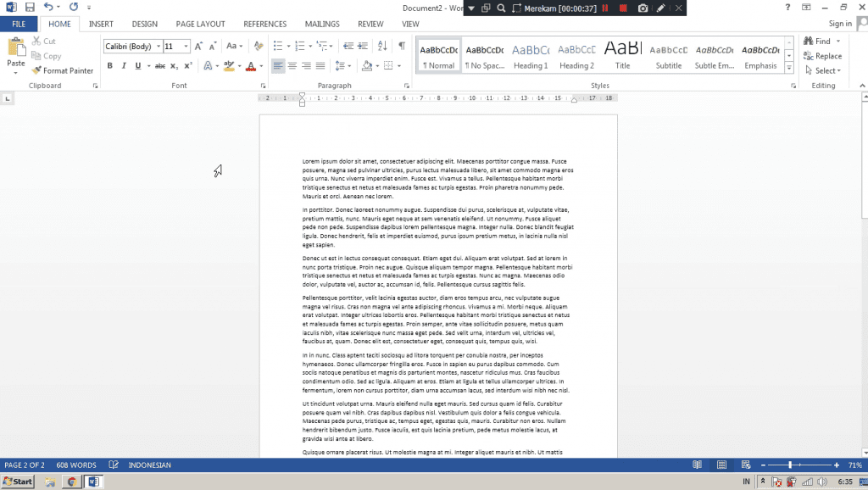Open the INSERT ribbon tab
Image resolution: width=868 pixels, height=490 pixels.
(x=101, y=25)
